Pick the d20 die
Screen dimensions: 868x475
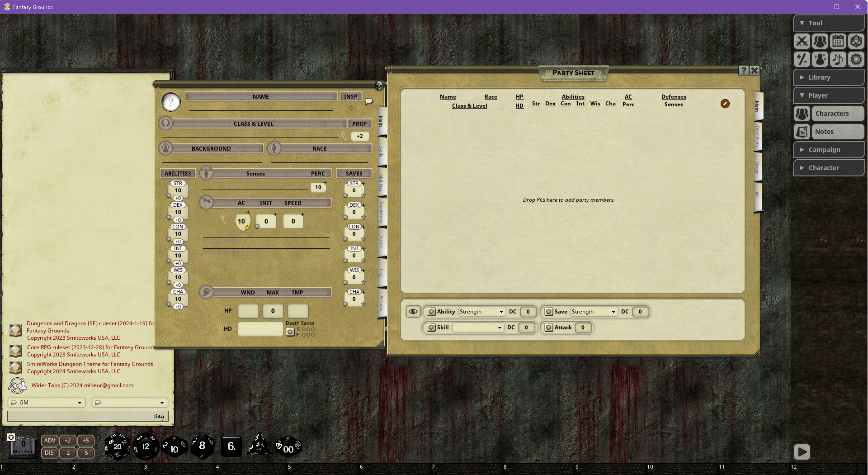[118, 447]
